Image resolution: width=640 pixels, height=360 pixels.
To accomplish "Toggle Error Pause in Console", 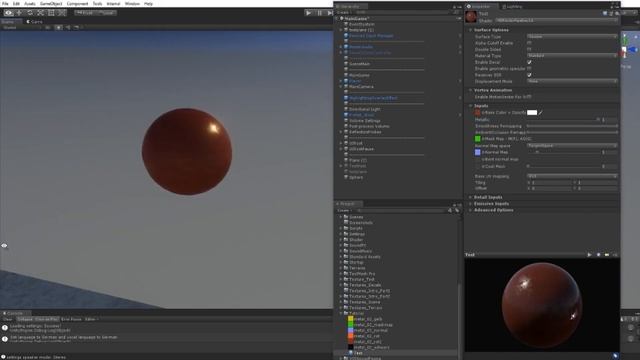I will pos(71,319).
